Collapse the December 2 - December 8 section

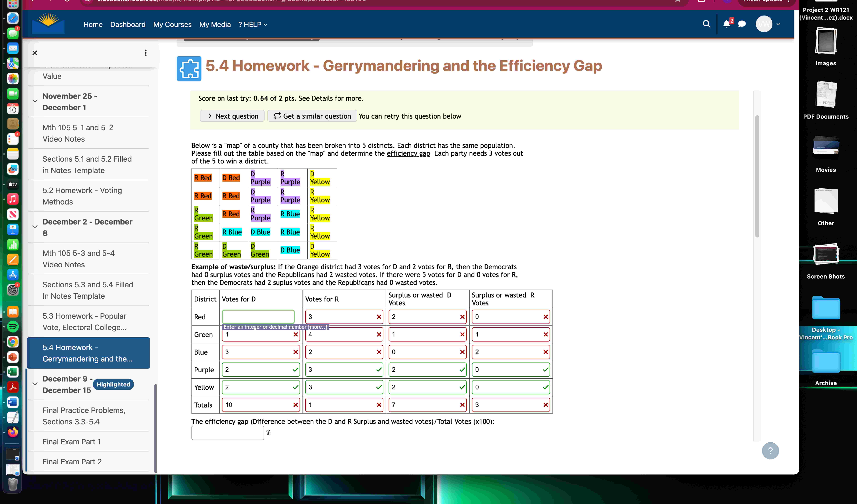(x=35, y=227)
